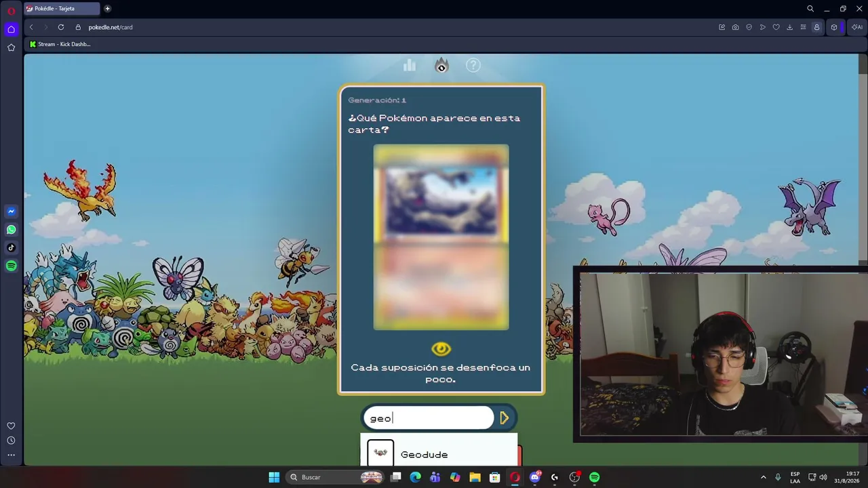Open Task View on the taskbar
The width and height of the screenshot is (868, 488).
(396, 477)
